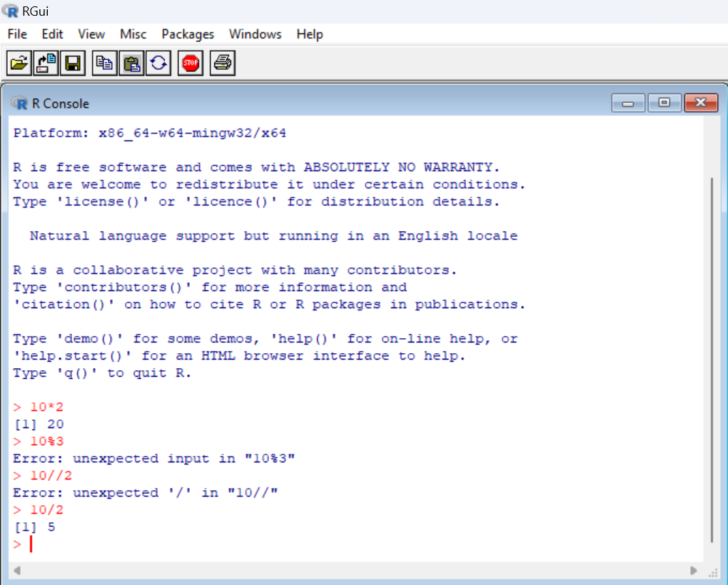Stop the current computation with the stop icon
This screenshot has width=728, height=585.
pos(190,63)
